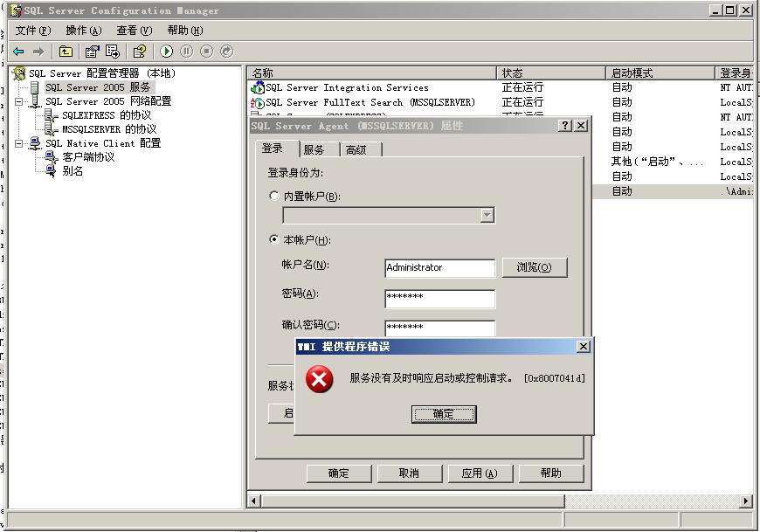Click the 应用 apply button

point(480,473)
